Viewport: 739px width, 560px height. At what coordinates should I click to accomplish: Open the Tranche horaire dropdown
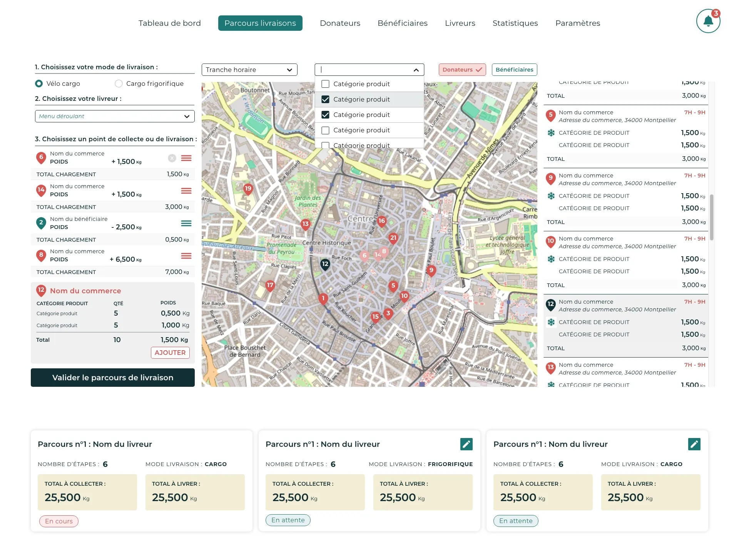(249, 70)
